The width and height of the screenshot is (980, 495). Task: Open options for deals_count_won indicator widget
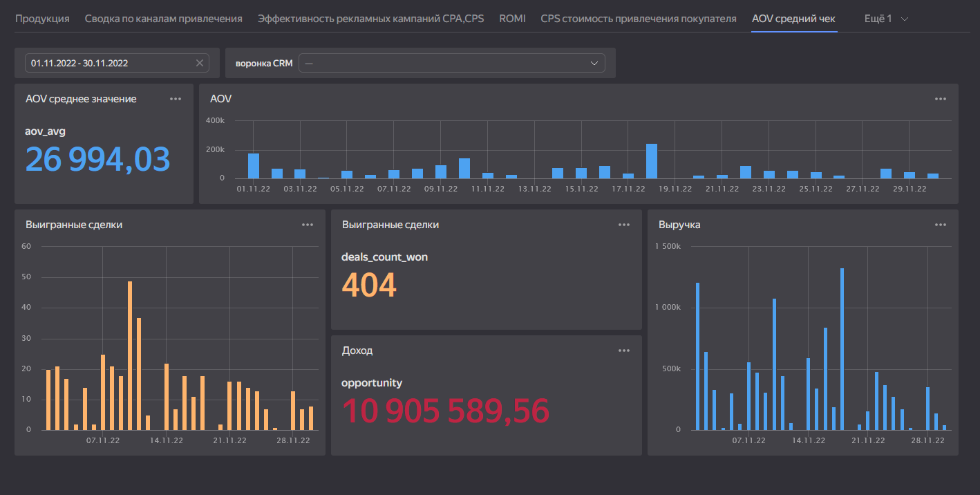[624, 225]
